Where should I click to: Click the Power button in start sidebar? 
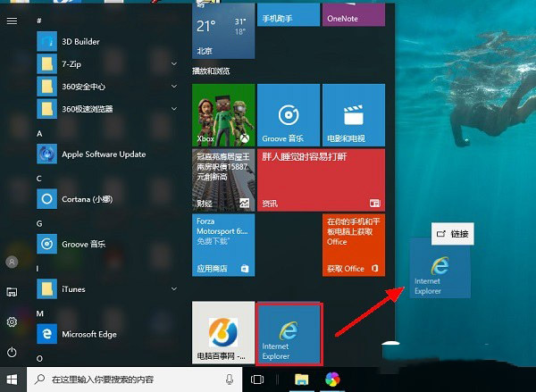click(x=13, y=353)
